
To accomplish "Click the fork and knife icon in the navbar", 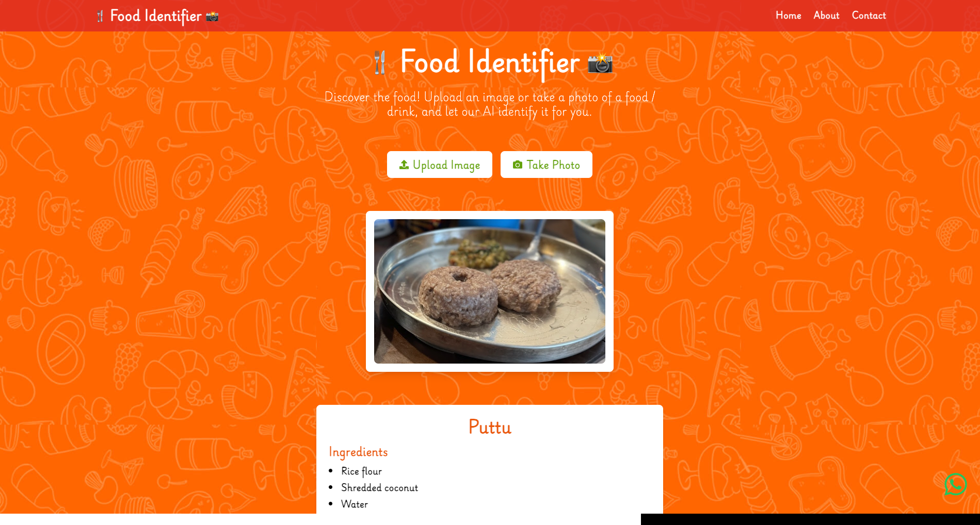I will pos(100,16).
